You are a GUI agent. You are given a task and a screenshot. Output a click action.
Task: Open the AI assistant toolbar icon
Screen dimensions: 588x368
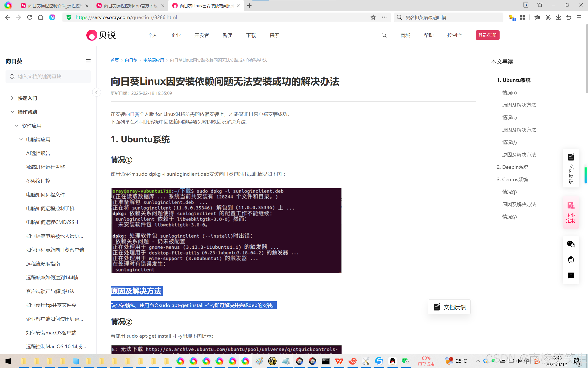(52, 17)
